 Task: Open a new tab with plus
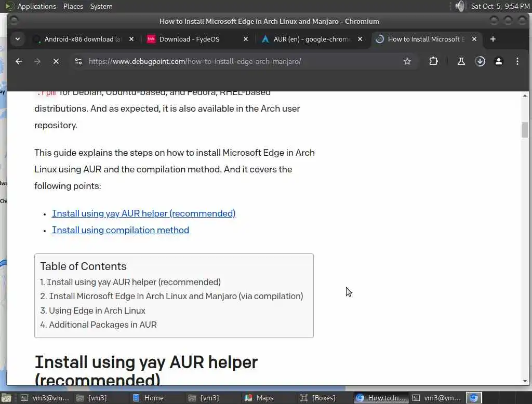(493, 39)
